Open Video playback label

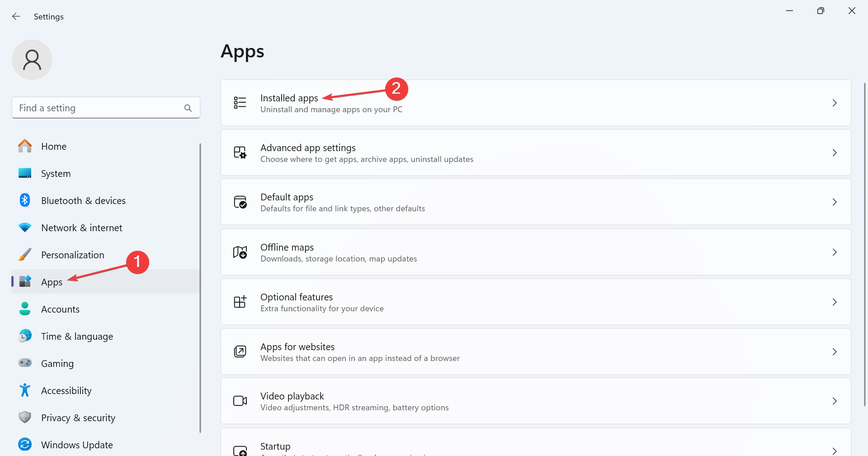point(292,396)
